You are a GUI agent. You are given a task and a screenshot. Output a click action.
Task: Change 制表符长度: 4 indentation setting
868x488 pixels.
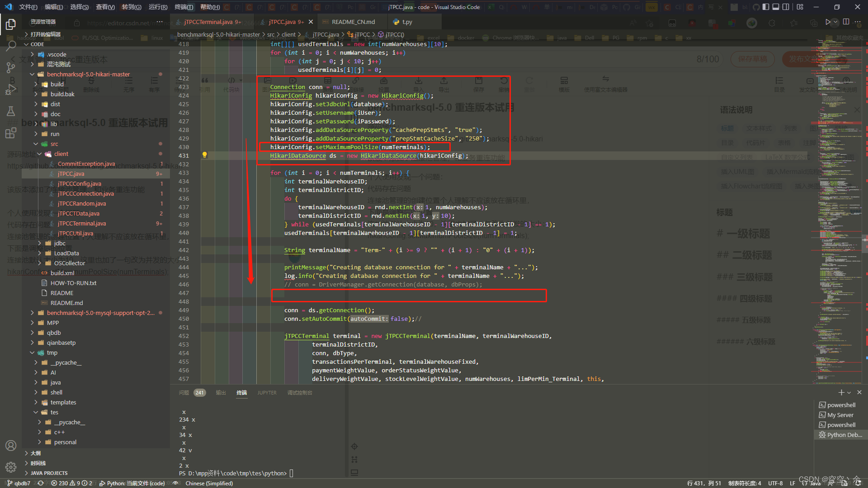point(745,483)
